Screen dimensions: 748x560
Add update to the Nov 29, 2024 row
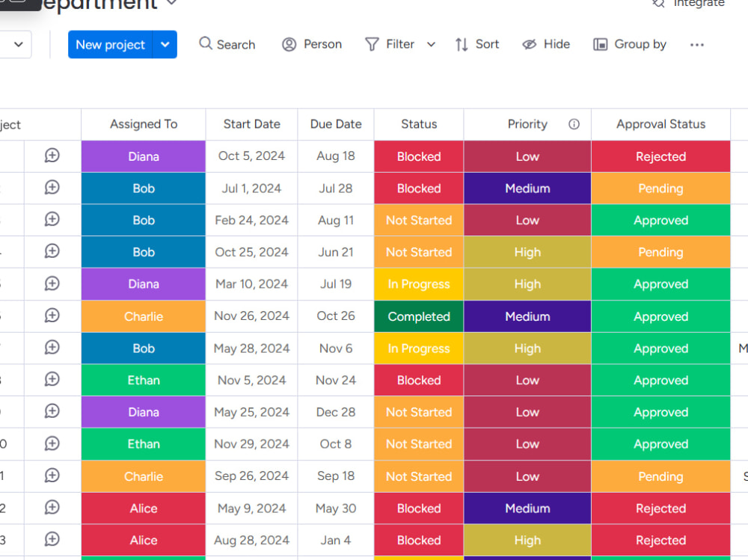[x=52, y=443]
